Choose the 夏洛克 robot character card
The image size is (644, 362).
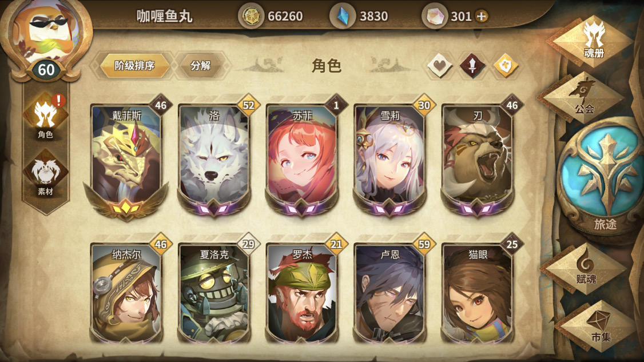(213, 293)
